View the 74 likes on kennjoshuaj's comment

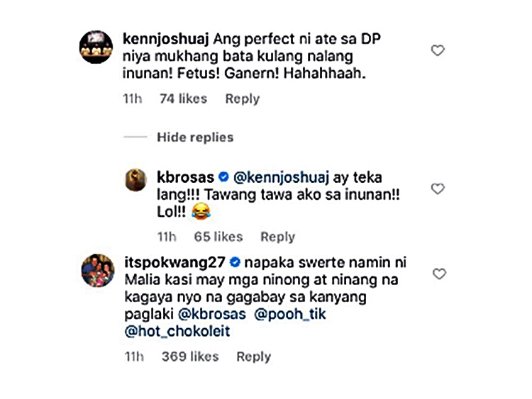pos(183,99)
